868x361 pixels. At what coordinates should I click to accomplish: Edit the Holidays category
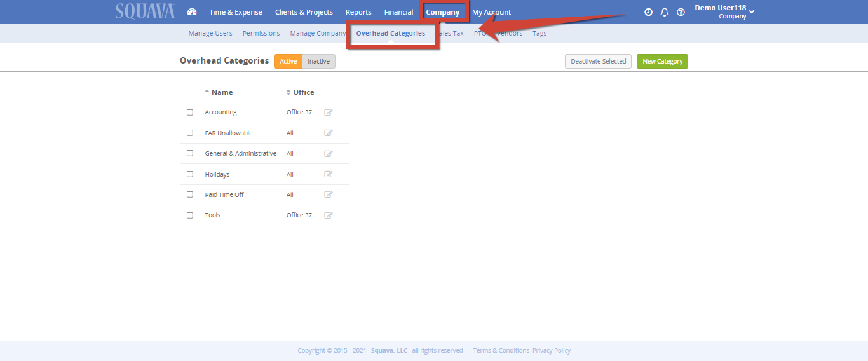329,174
